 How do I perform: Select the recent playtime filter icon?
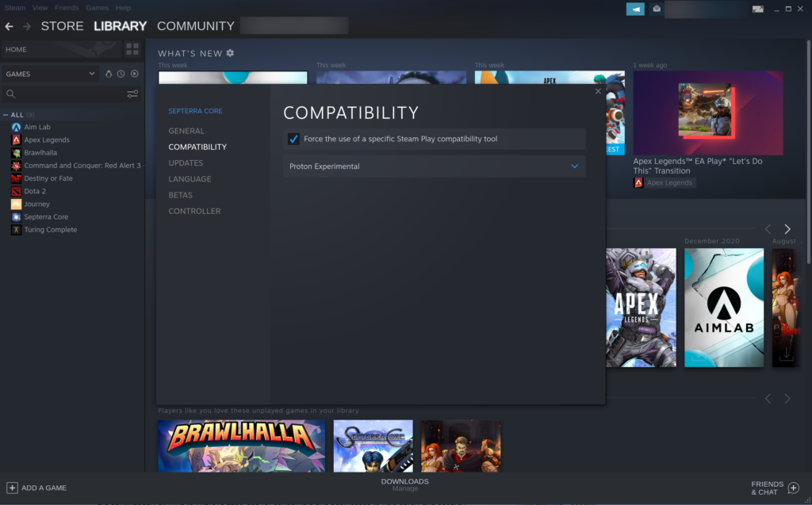pos(121,74)
